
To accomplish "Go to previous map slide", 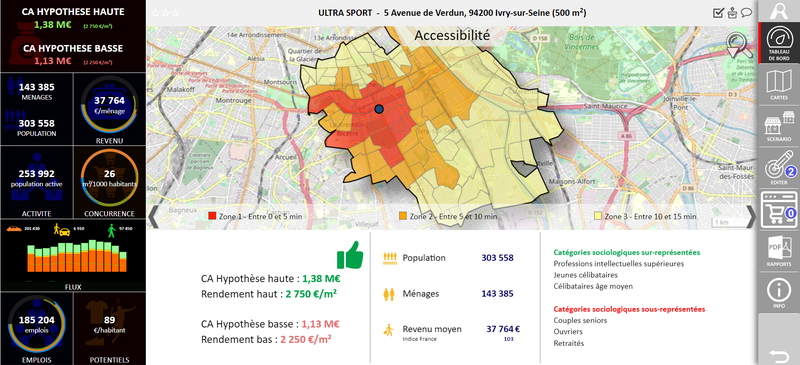I will click(154, 216).
